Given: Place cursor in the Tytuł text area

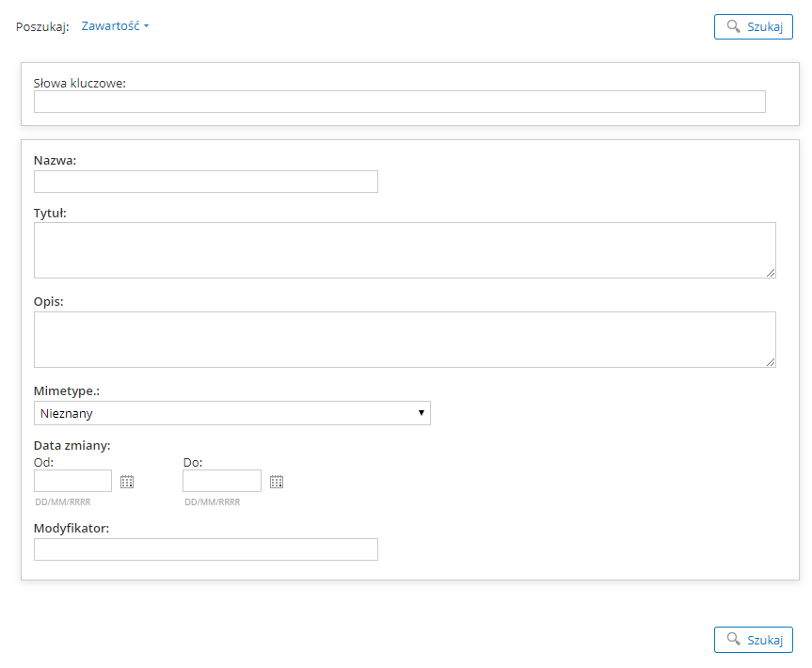Looking at the screenshot, I should (x=405, y=250).
